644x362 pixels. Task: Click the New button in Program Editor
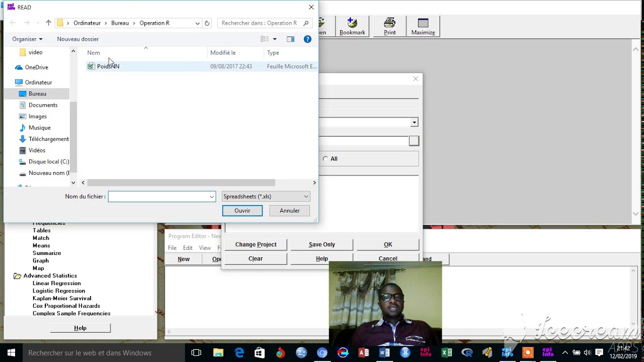pyautogui.click(x=184, y=259)
